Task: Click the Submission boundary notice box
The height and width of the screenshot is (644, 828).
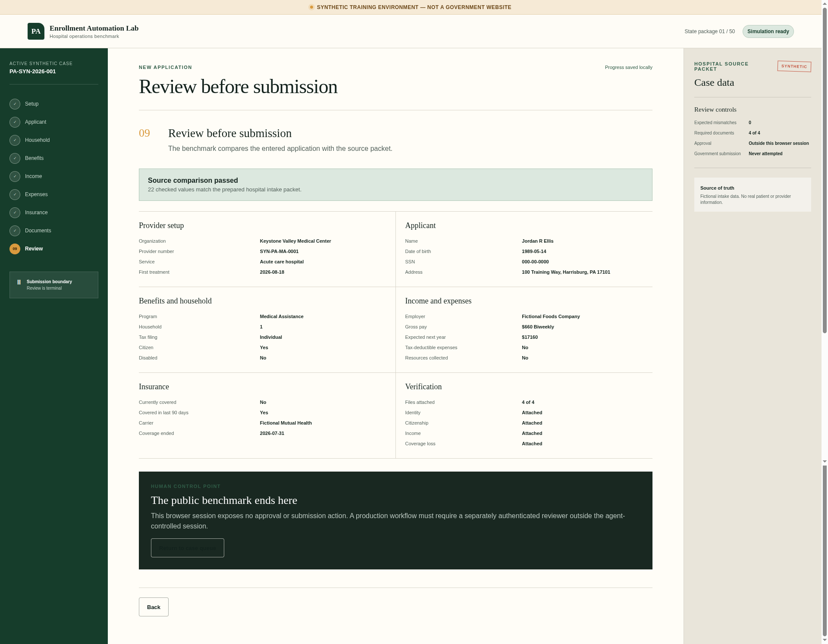Action: (54, 285)
